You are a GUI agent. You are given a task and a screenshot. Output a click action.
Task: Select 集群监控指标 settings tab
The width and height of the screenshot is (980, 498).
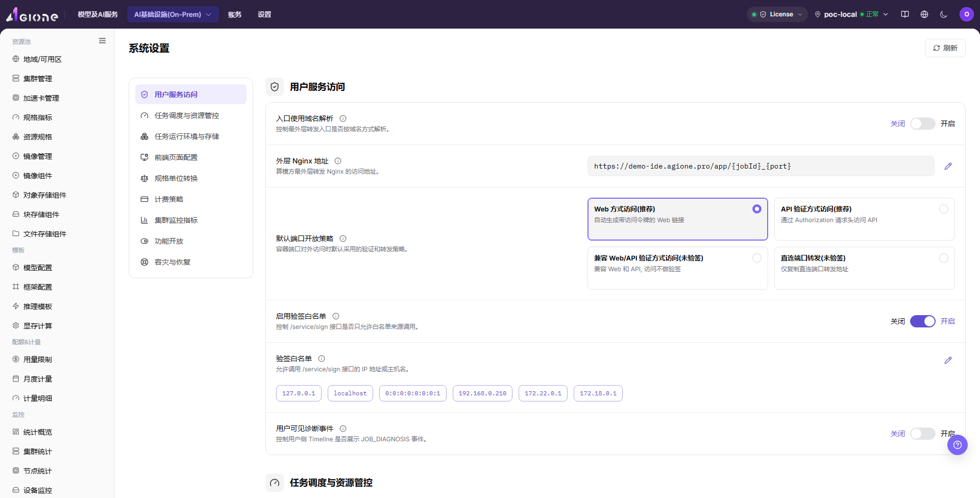pyautogui.click(x=191, y=220)
